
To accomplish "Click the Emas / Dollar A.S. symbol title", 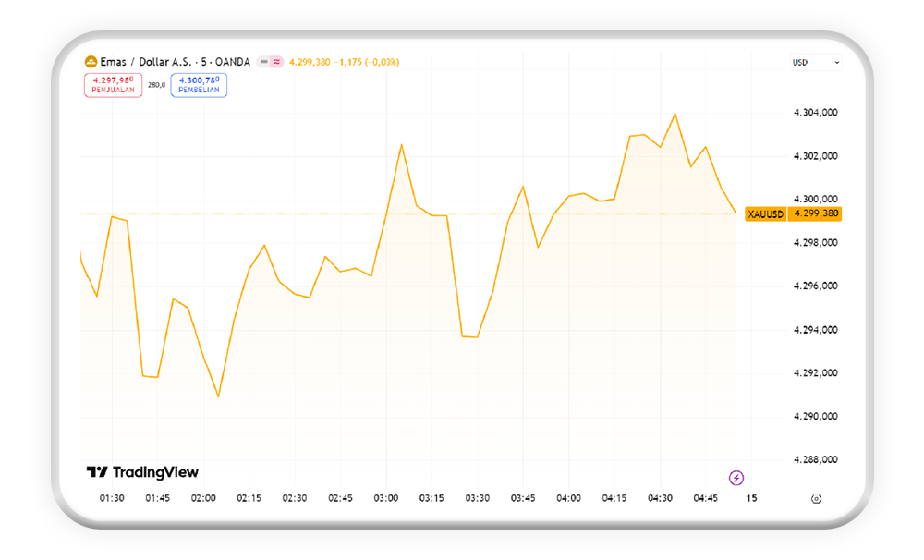I will (147, 62).
